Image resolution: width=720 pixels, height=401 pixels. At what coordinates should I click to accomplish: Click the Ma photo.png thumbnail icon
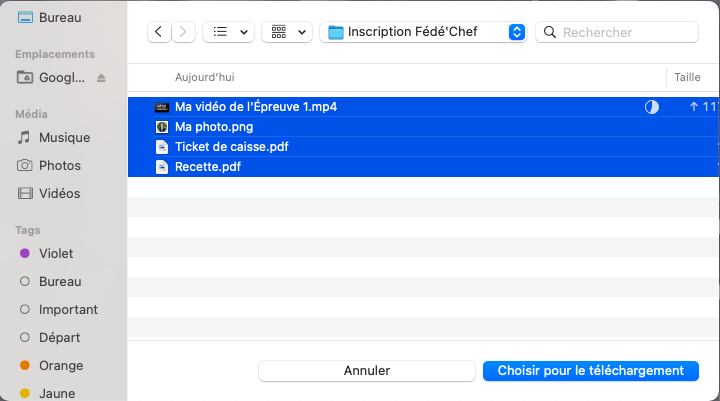162,127
